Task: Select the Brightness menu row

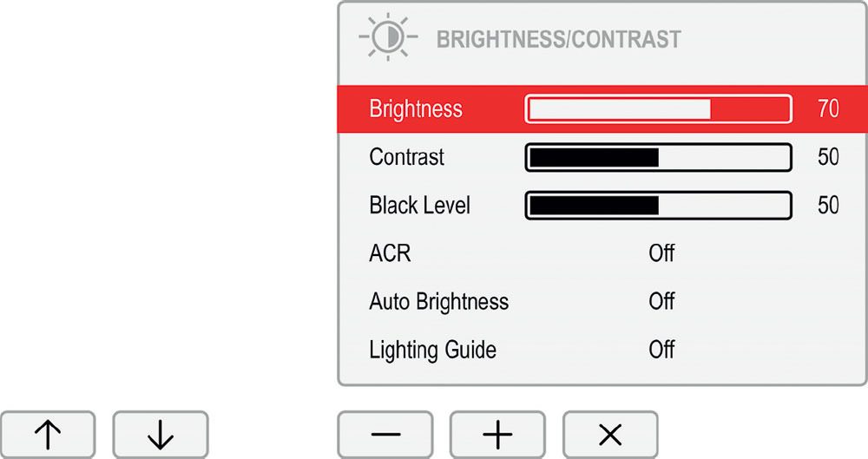Action: click(x=602, y=108)
